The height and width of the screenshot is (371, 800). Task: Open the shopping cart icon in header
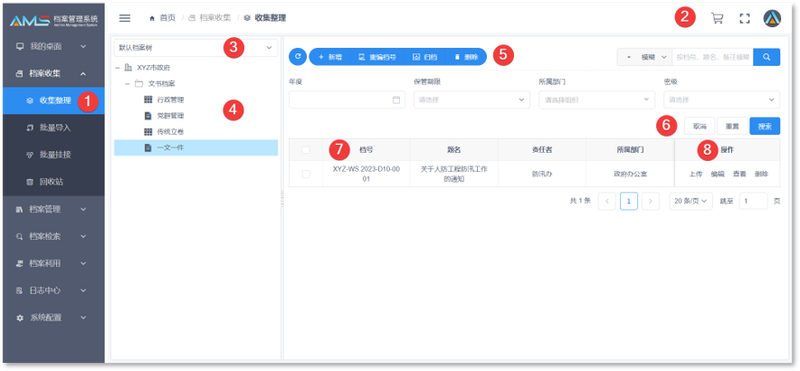coord(717,18)
